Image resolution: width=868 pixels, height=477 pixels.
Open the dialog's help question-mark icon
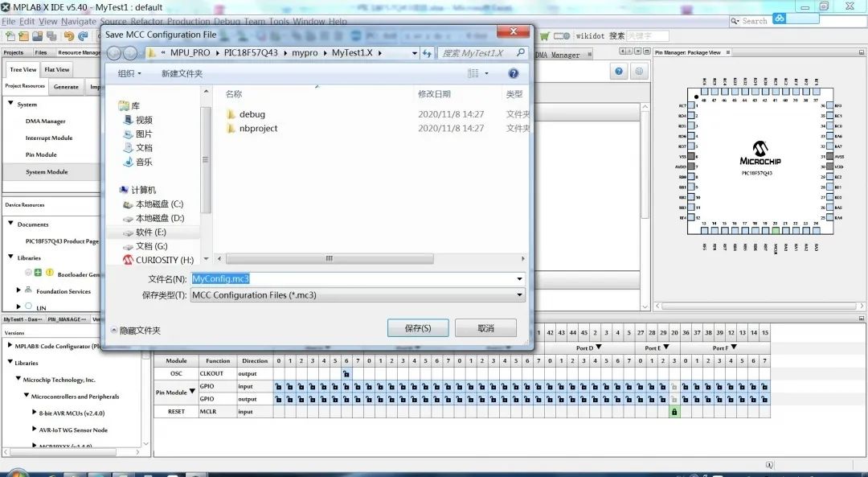click(514, 73)
